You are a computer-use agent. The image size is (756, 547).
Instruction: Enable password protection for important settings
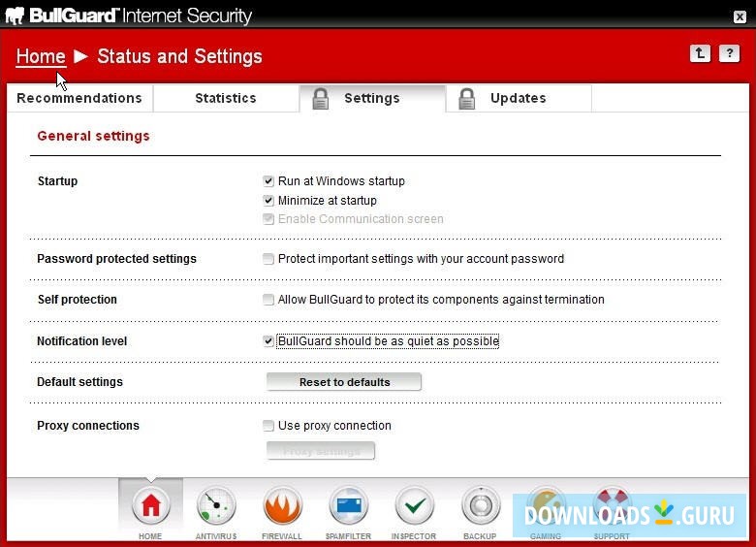[268, 259]
